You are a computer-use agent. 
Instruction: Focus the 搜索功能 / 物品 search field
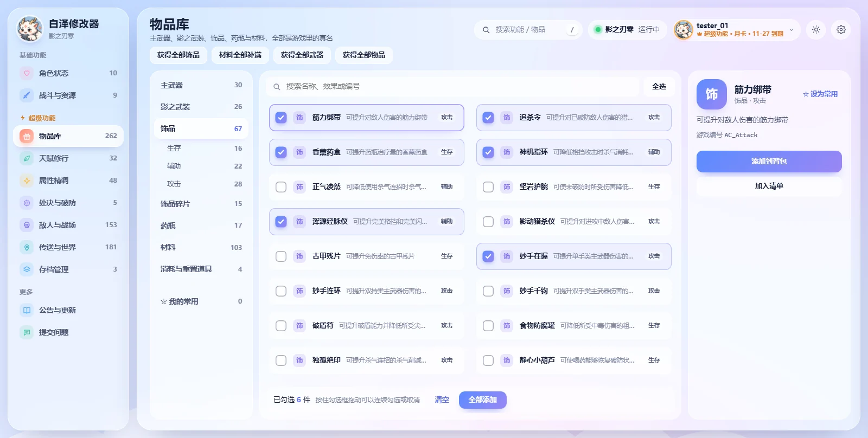528,30
